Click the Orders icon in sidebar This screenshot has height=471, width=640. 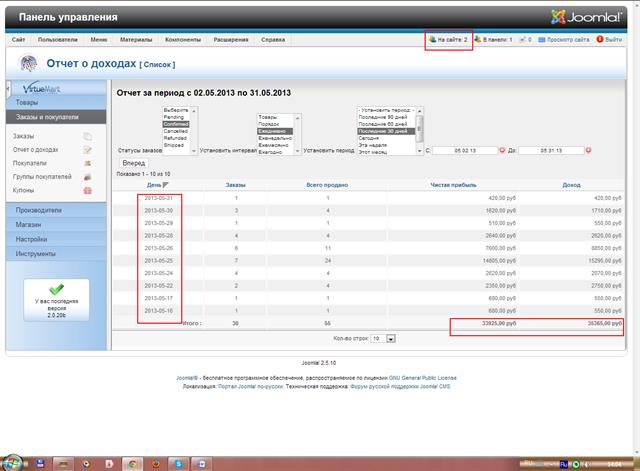(88, 136)
